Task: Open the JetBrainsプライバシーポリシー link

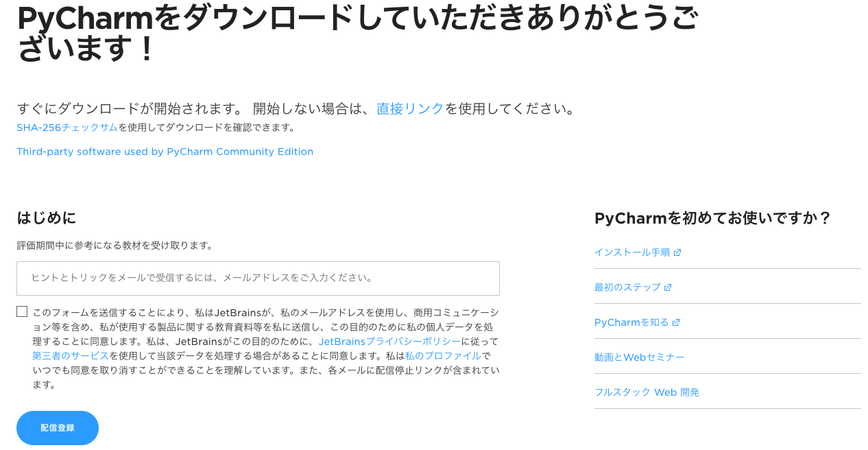Action: (389, 341)
